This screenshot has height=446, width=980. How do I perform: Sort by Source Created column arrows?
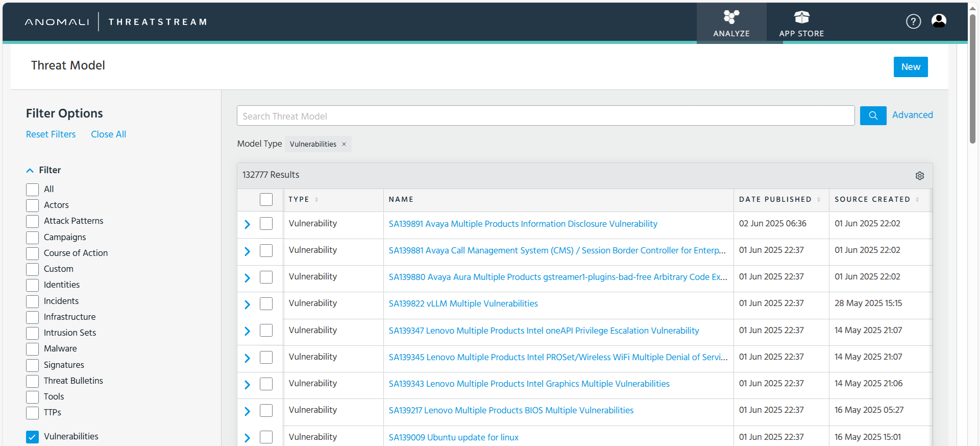(x=917, y=200)
